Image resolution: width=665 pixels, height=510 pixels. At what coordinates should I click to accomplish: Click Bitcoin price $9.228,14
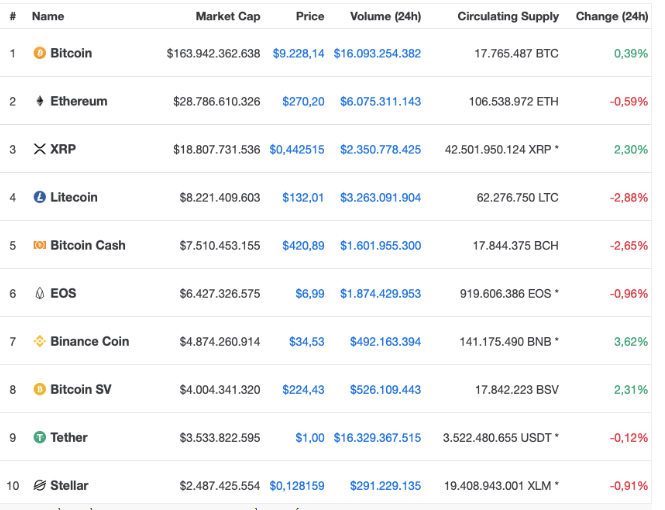pos(299,53)
